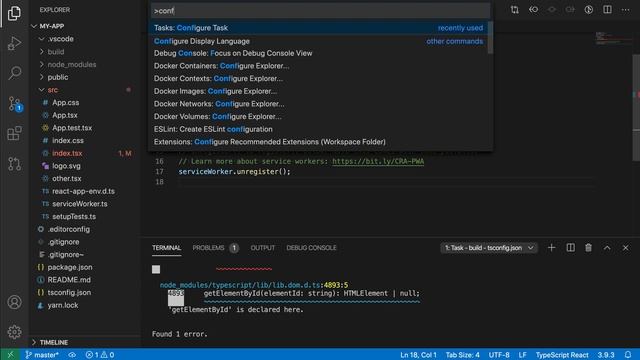Open the bit.ly/CRA-PWA link

378,161
